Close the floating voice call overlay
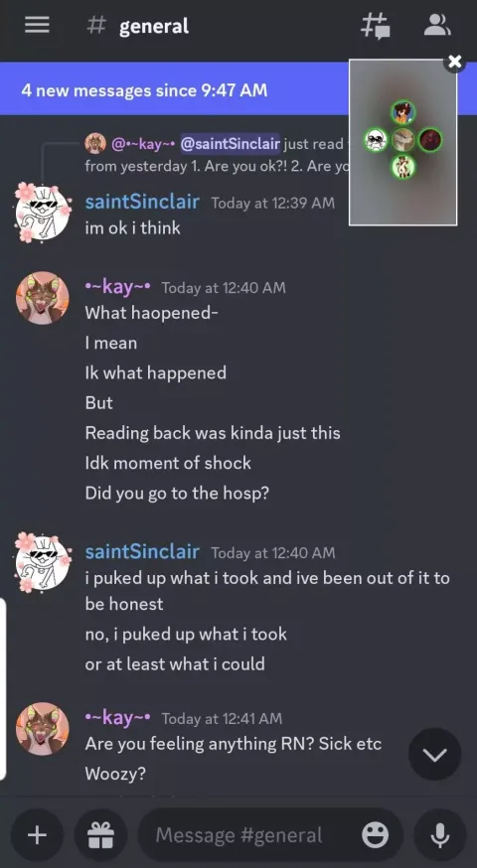Viewport: 477px width, 868px height. (x=455, y=62)
